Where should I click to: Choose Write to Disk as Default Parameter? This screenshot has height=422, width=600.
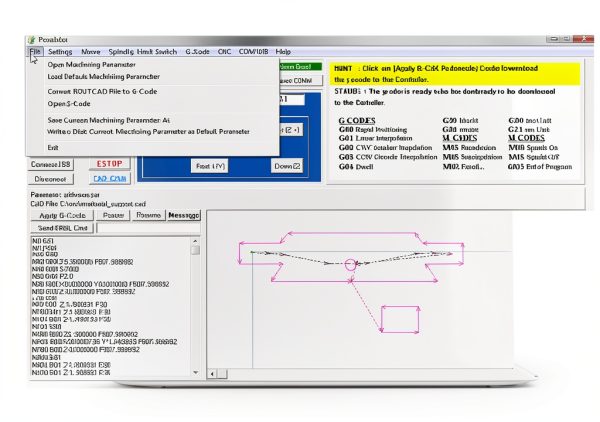(148, 132)
